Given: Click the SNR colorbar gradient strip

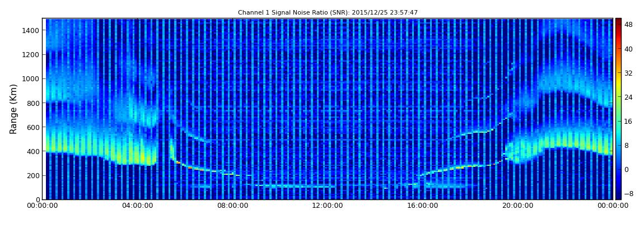Looking at the screenshot, I should point(618,109).
